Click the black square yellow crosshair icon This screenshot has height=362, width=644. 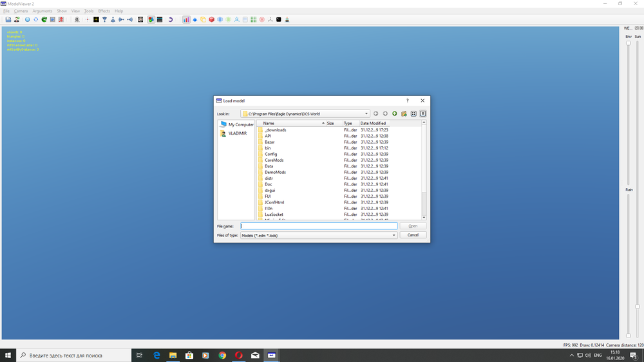96,19
